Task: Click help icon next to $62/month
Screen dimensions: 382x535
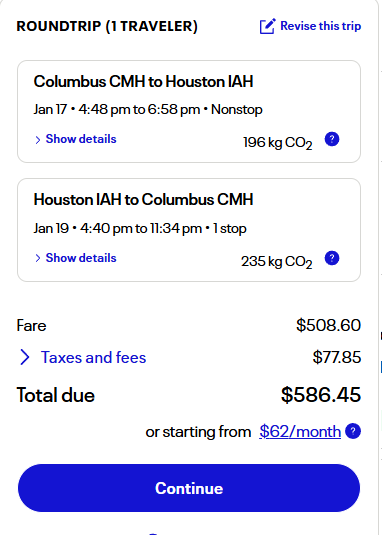Action: (x=353, y=431)
